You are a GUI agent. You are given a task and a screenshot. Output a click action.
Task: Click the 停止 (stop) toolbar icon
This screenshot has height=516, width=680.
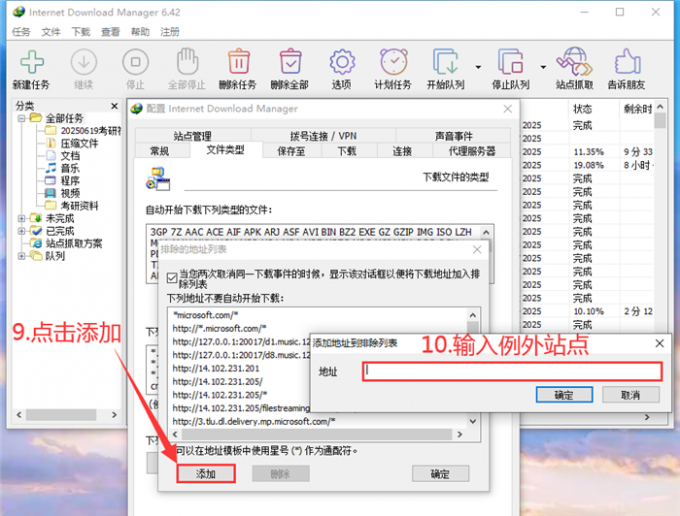point(135,62)
